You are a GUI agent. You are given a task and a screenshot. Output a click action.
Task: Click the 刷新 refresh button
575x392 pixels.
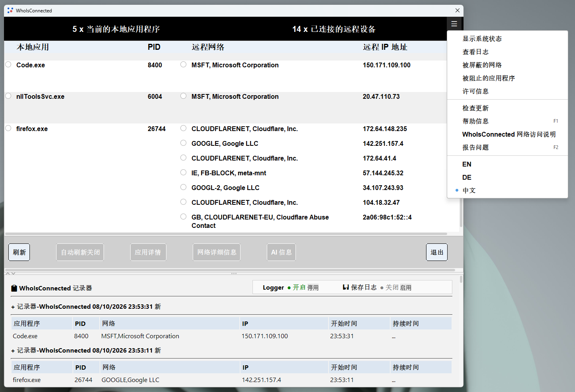tap(19, 252)
